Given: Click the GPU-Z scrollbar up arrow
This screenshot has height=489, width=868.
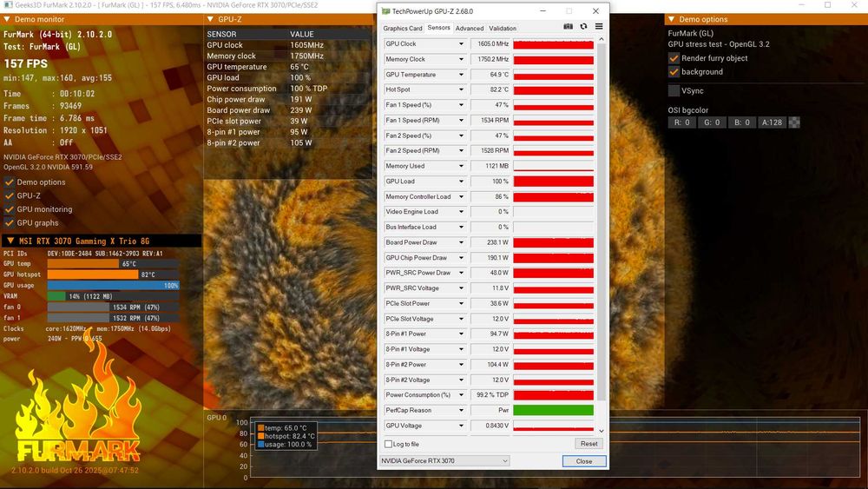Looking at the screenshot, I should [x=602, y=39].
